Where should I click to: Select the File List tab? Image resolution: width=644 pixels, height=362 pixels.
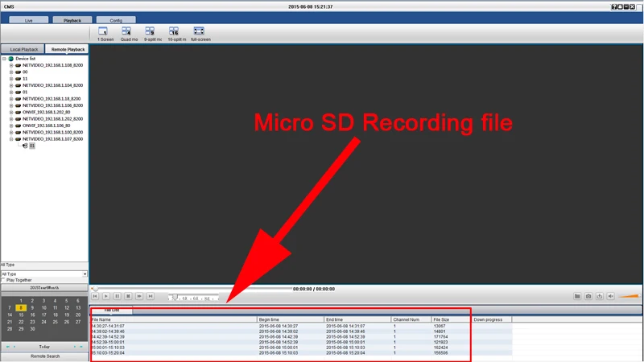(x=112, y=311)
